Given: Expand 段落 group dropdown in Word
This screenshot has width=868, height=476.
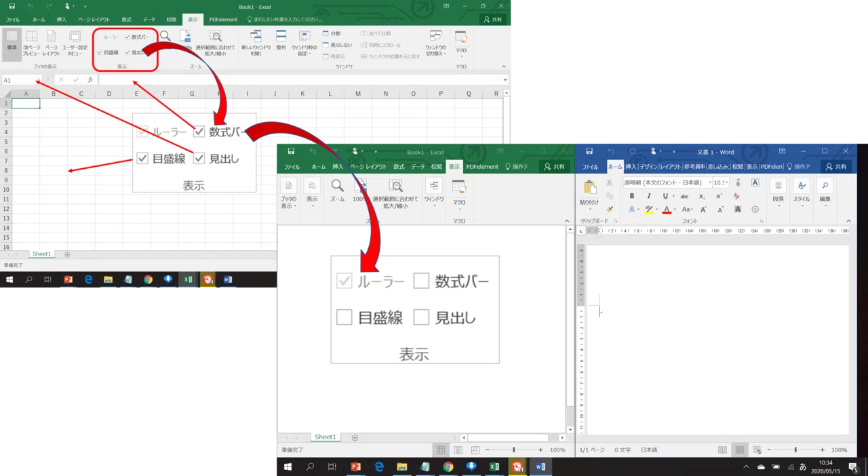Looking at the screenshot, I should 778,193.
